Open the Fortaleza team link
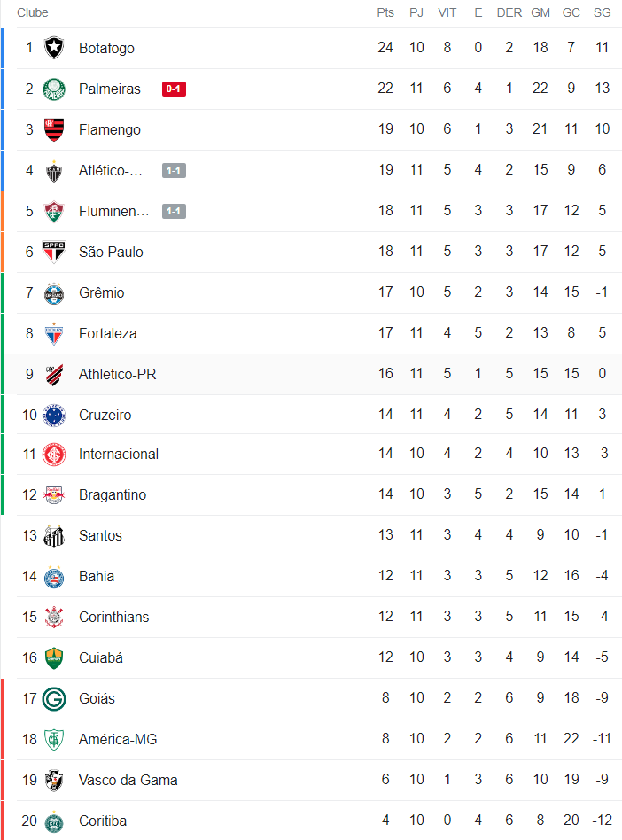 click(x=107, y=333)
